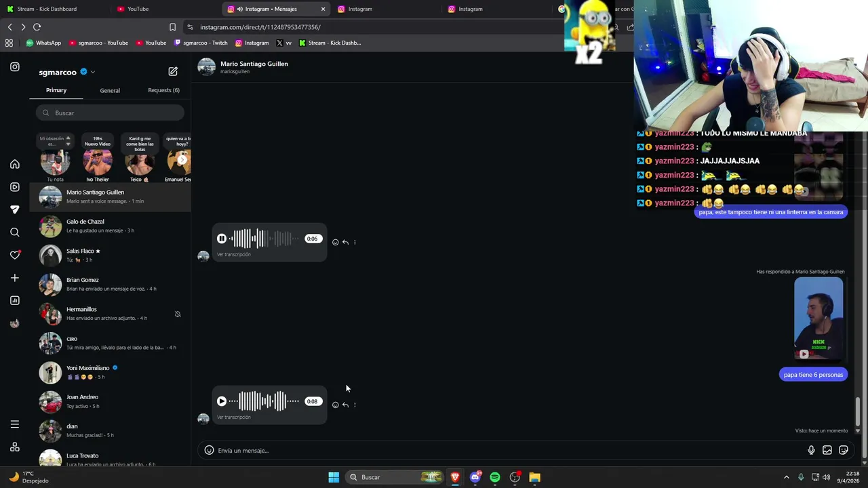Viewport: 868px width, 488px height.
Task: Compose a new message with the pencil icon
Action: point(173,71)
